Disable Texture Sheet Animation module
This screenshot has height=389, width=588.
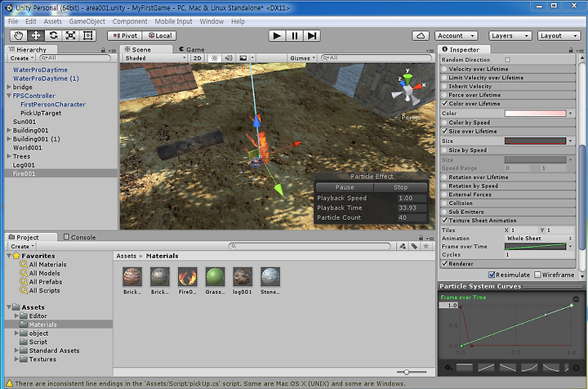[x=445, y=221]
